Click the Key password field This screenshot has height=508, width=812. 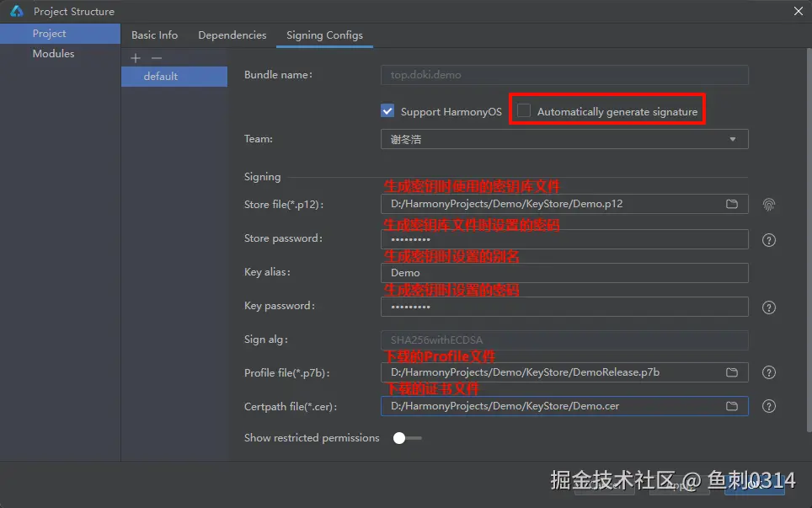(x=564, y=307)
